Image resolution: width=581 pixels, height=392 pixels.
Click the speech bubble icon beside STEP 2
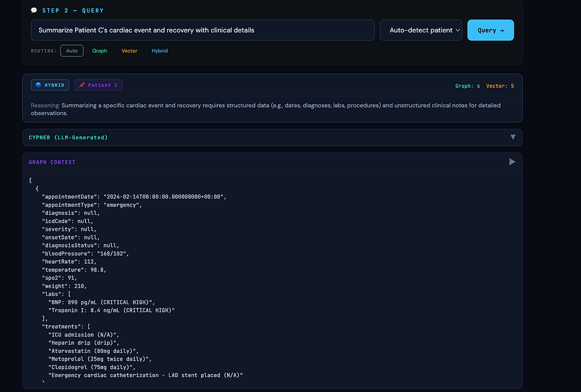(x=34, y=11)
